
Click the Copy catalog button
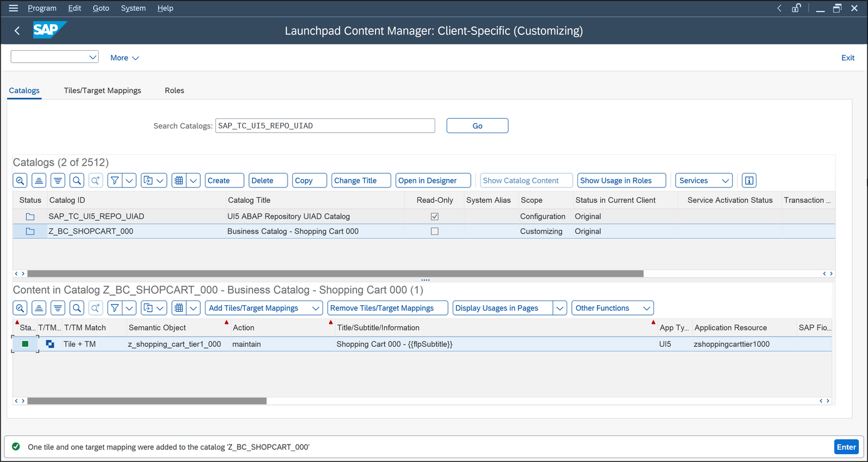pos(310,180)
